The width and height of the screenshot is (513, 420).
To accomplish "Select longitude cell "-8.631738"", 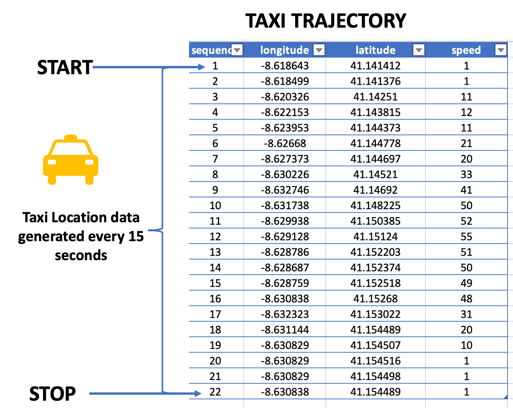I will 285,205.
